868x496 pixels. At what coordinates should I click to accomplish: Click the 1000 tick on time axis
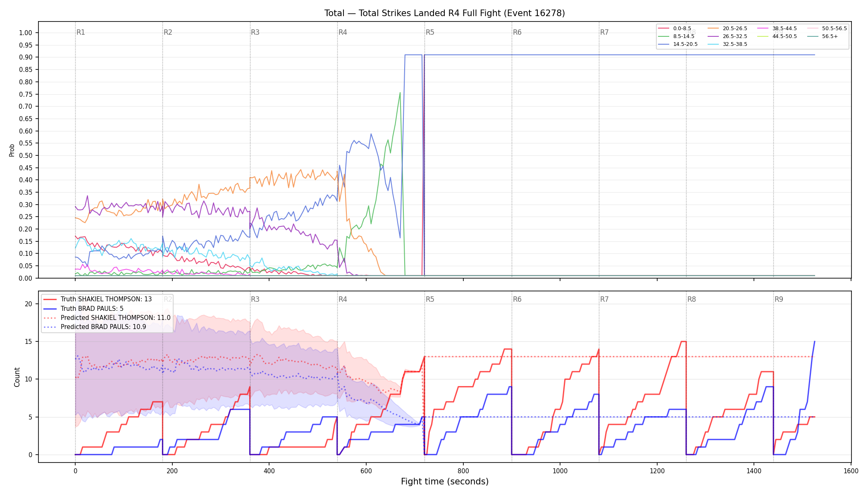tap(560, 471)
